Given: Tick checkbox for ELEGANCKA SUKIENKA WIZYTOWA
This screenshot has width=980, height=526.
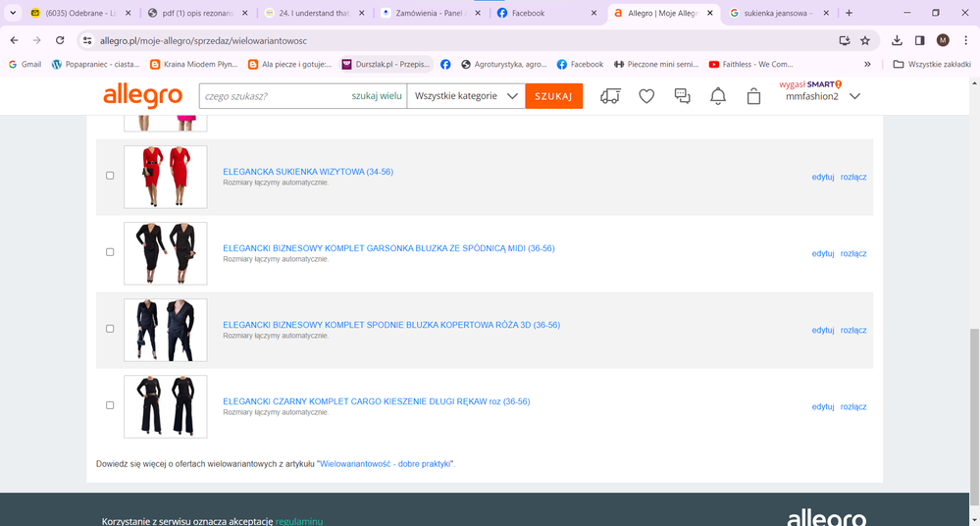Looking at the screenshot, I should coord(110,176).
